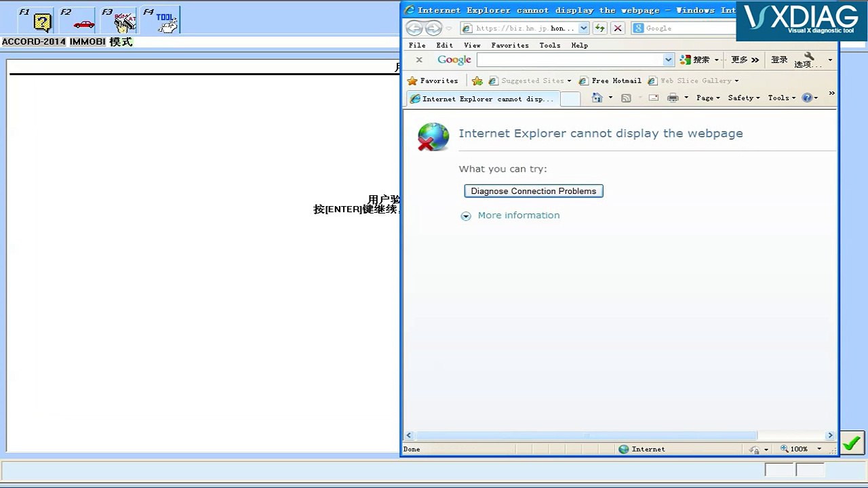
Task: Expand the Home button dropdown arrow
Action: tap(610, 98)
